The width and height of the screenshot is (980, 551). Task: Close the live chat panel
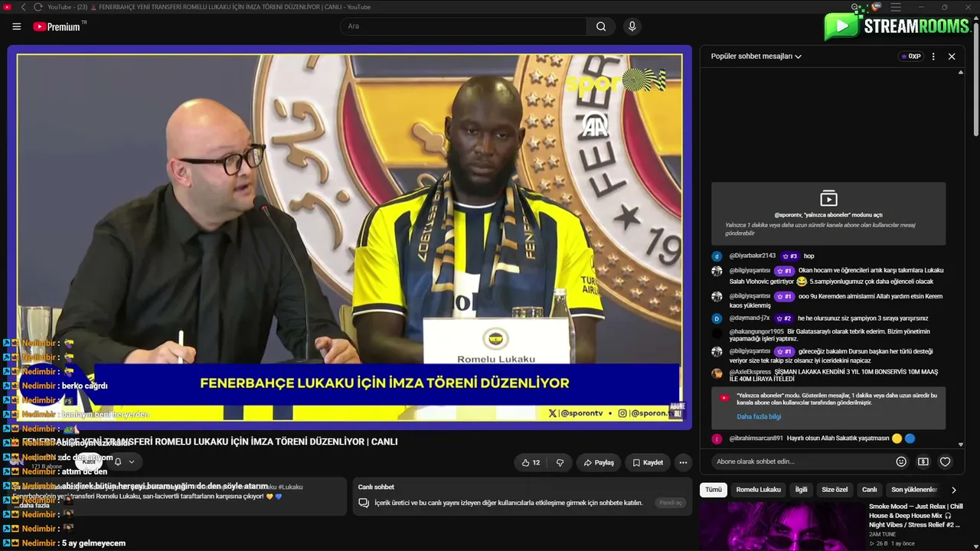click(952, 56)
